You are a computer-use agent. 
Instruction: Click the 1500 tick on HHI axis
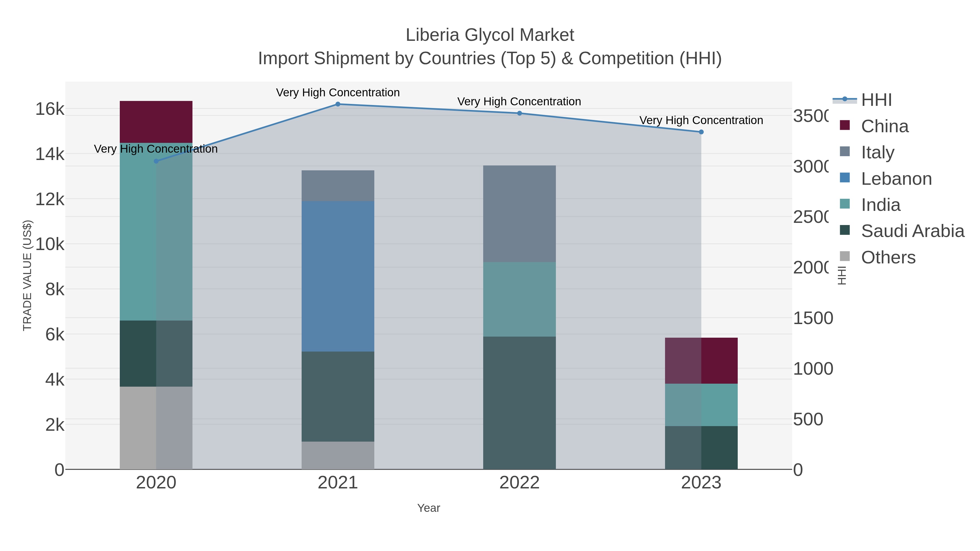click(x=813, y=318)
